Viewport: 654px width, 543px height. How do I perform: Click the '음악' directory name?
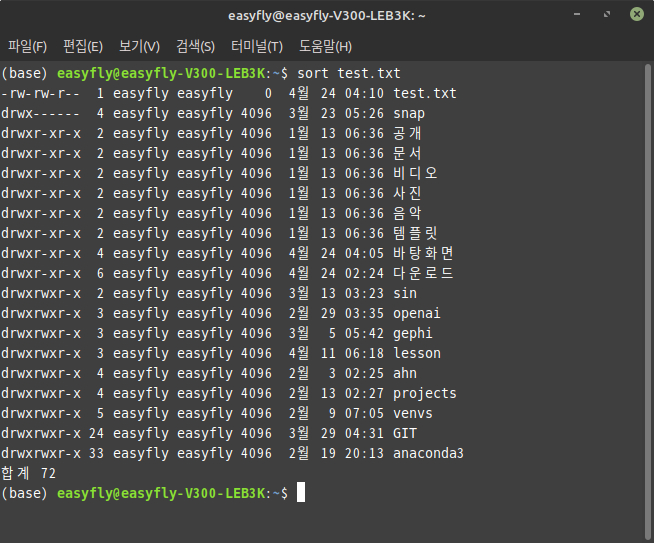(407, 214)
